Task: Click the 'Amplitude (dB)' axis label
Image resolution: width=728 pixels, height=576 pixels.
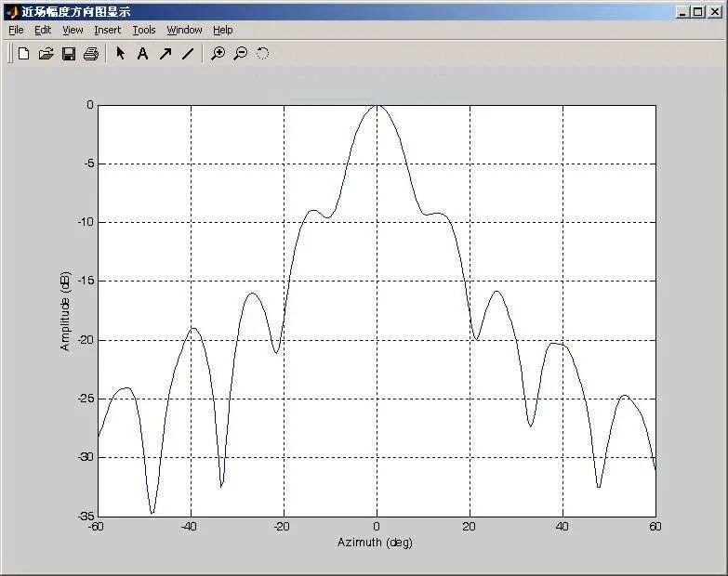Action: (65, 311)
